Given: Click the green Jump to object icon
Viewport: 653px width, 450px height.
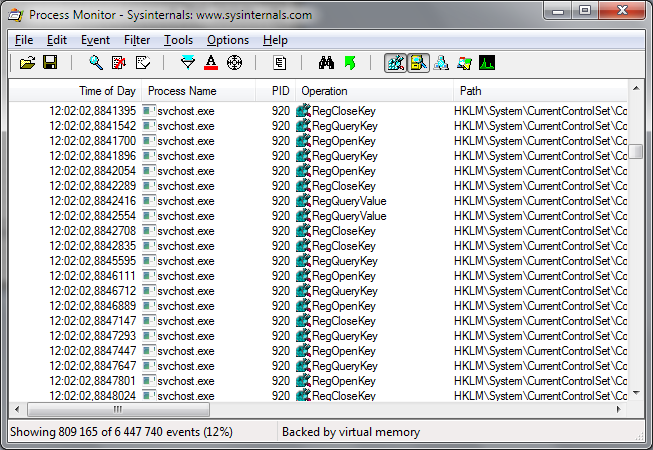Looking at the screenshot, I should point(350,63).
